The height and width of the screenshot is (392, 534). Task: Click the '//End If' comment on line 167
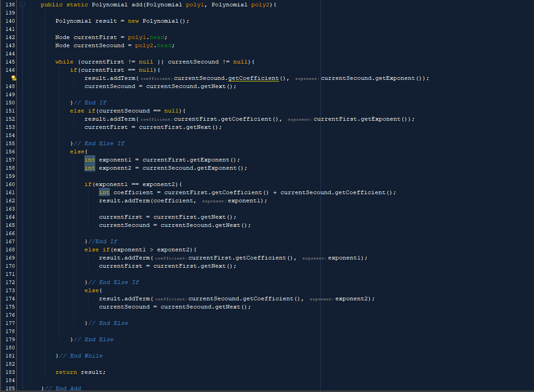tap(103, 241)
